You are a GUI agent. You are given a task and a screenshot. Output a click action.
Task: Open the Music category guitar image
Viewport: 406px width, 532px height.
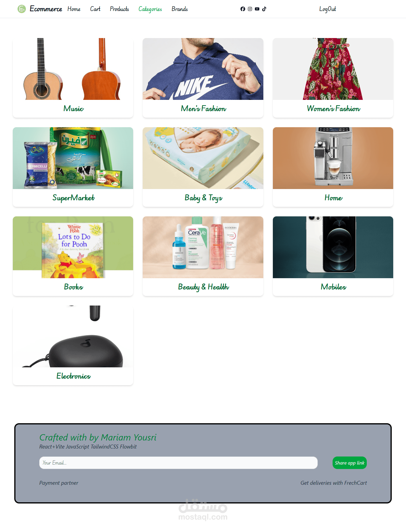73,69
